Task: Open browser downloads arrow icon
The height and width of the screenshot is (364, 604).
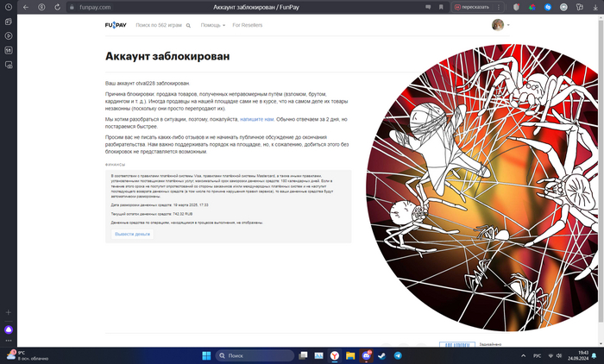Action: click(x=595, y=7)
